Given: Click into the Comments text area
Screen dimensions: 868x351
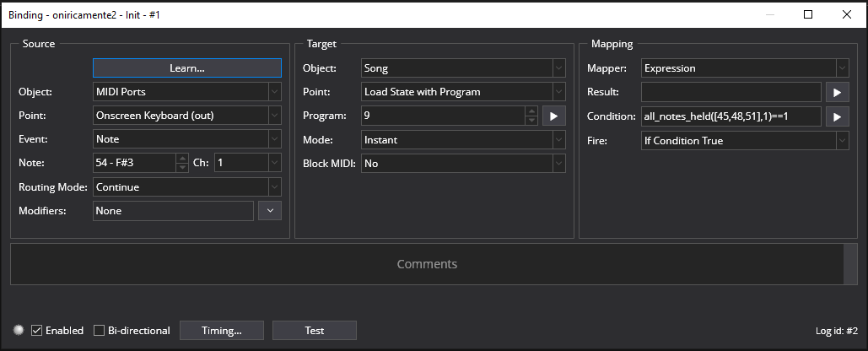Looking at the screenshot, I should (427, 264).
